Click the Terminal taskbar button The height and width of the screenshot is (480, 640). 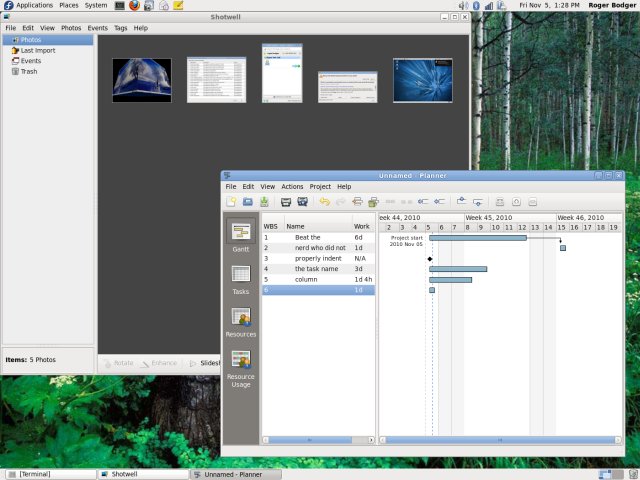50,473
